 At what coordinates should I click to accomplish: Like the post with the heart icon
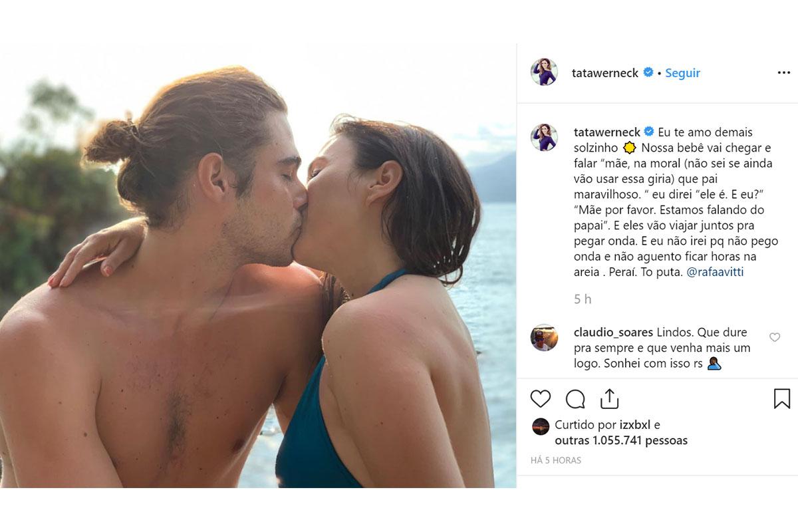coord(541,398)
